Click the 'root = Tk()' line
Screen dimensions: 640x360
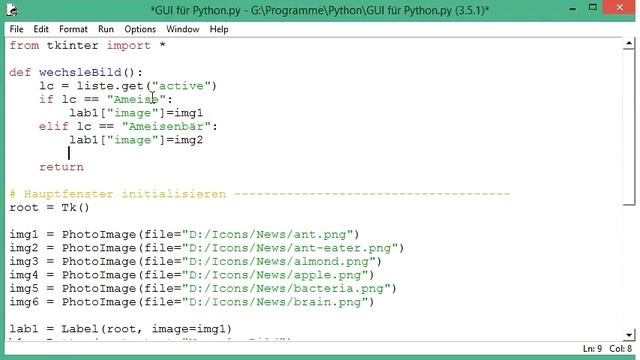[x=49, y=207]
